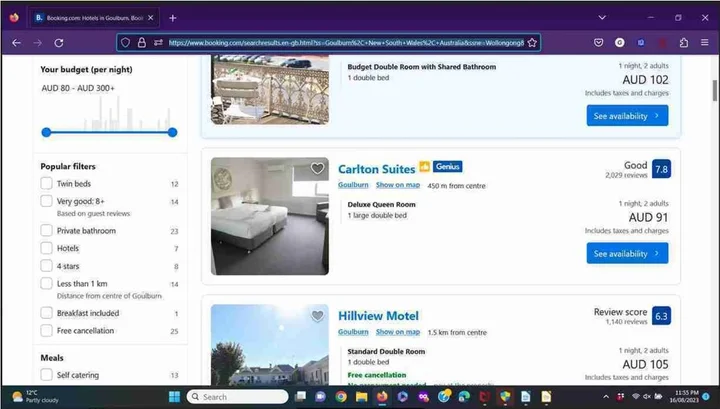This screenshot has width=720, height=409.
Task: See availability for the AUD 102 room
Action: tap(627, 116)
